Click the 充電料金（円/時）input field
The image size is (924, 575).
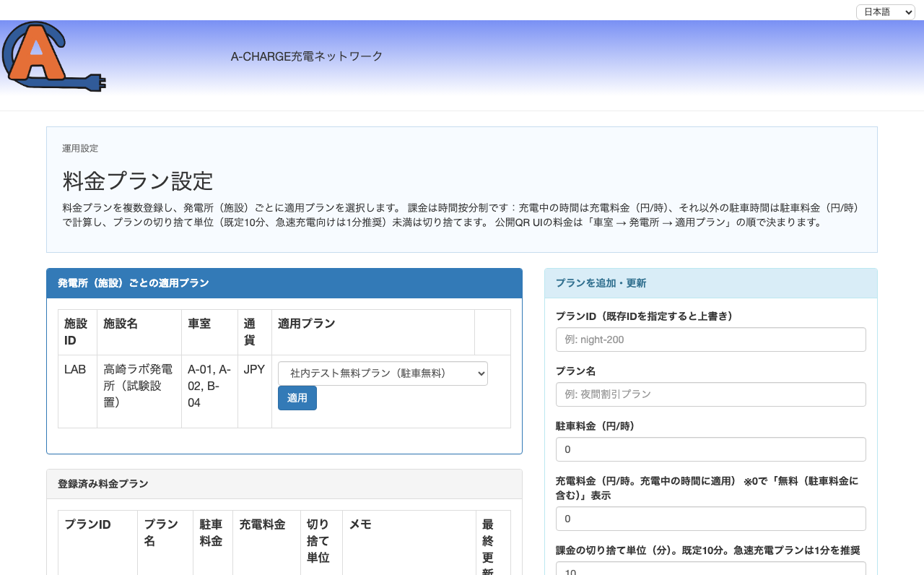click(711, 519)
